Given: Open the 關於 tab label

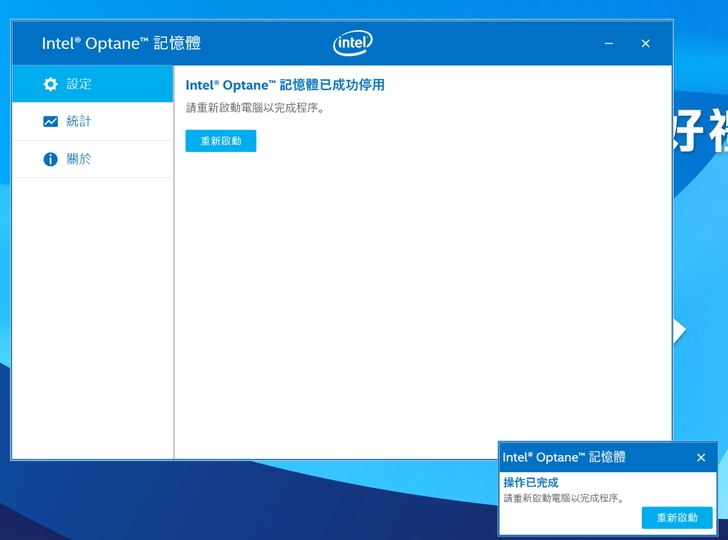Looking at the screenshot, I should (79, 160).
